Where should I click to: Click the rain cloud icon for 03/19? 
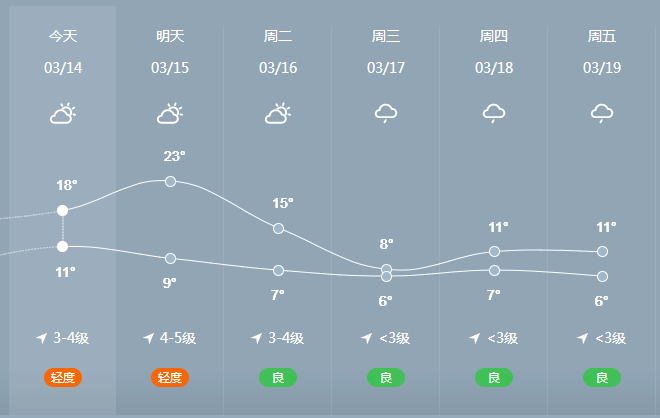click(602, 113)
